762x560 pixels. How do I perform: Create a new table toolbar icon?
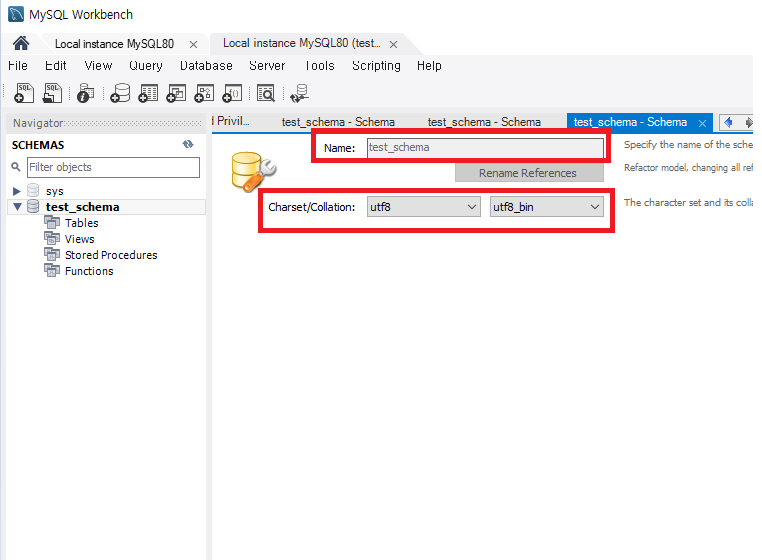[148, 93]
